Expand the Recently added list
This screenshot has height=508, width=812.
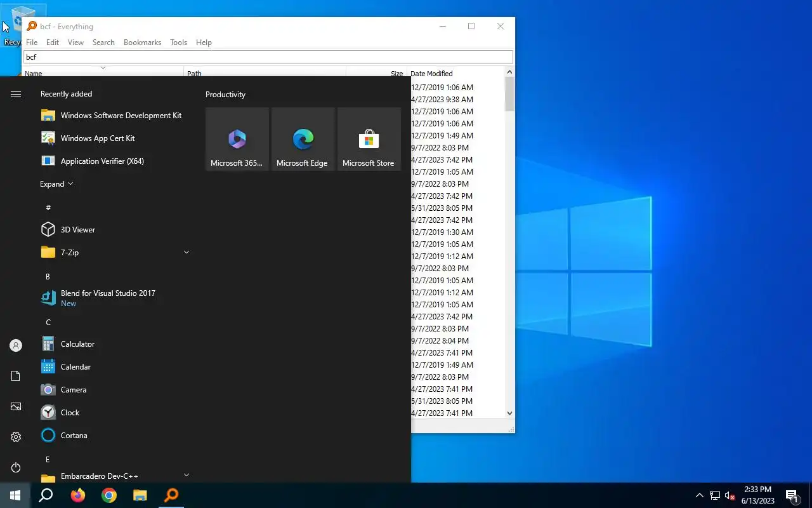56,184
